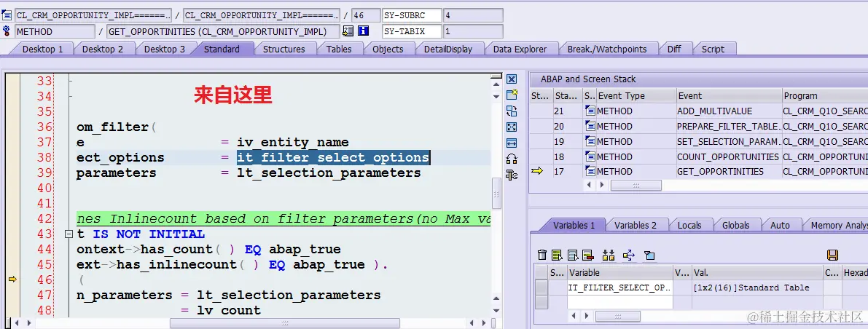Image resolution: width=868 pixels, height=329 pixels.
Task: Click the Event Type column header in stack
Action: (636, 95)
